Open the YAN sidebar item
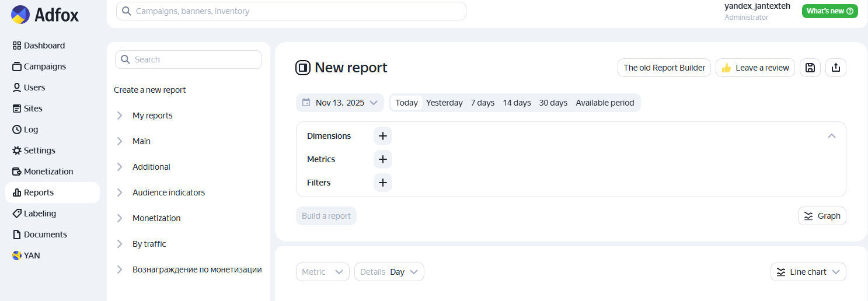Image resolution: width=868 pixels, height=301 pixels. 32,256
